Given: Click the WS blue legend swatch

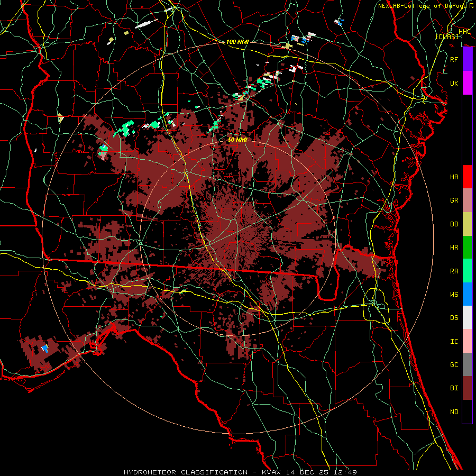Looking at the screenshot, I should [x=467, y=294].
